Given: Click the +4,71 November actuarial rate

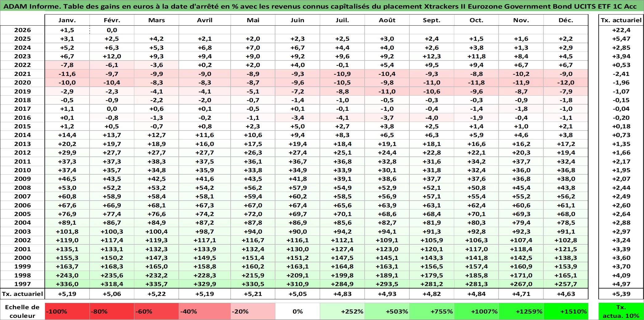Looking at the screenshot, I should [521, 294].
